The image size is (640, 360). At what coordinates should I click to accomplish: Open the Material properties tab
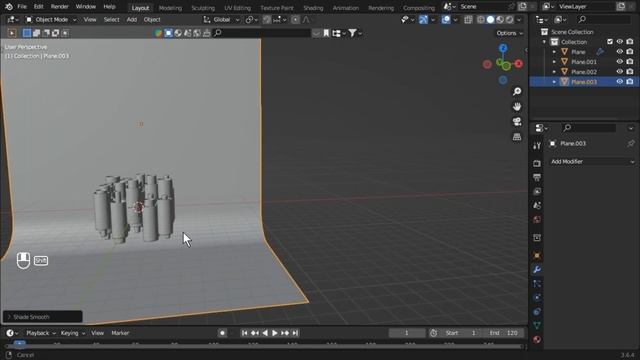coord(537,339)
